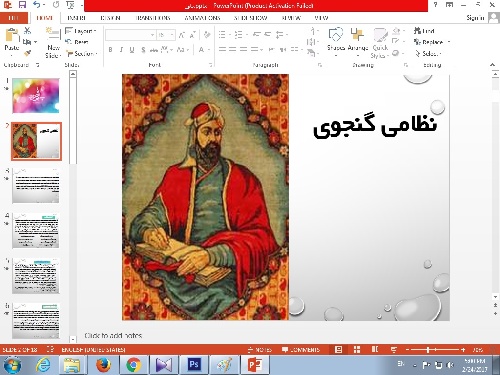Activate the Format Painter brush
The width and height of the screenshot is (500, 375).
pos(27,53)
